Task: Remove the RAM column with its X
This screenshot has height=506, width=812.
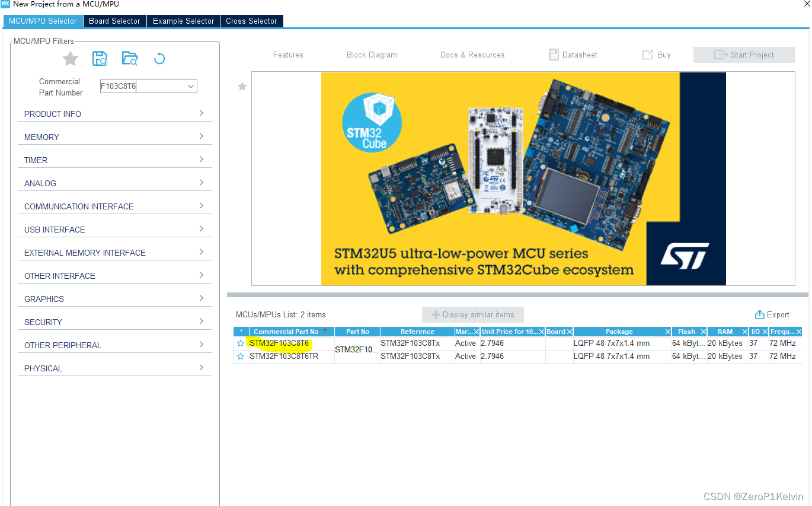Action: pyautogui.click(x=745, y=332)
